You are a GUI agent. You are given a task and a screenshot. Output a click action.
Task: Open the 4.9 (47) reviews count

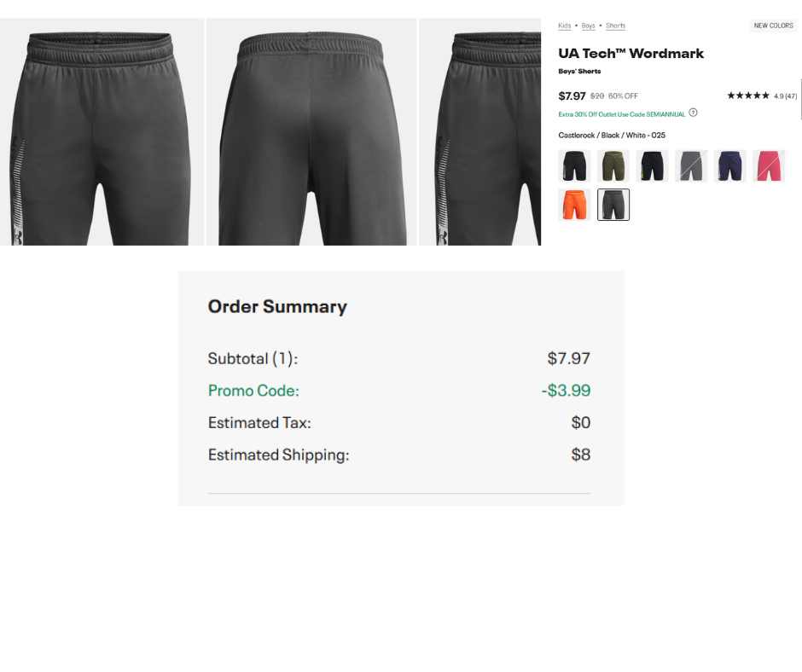tap(785, 96)
